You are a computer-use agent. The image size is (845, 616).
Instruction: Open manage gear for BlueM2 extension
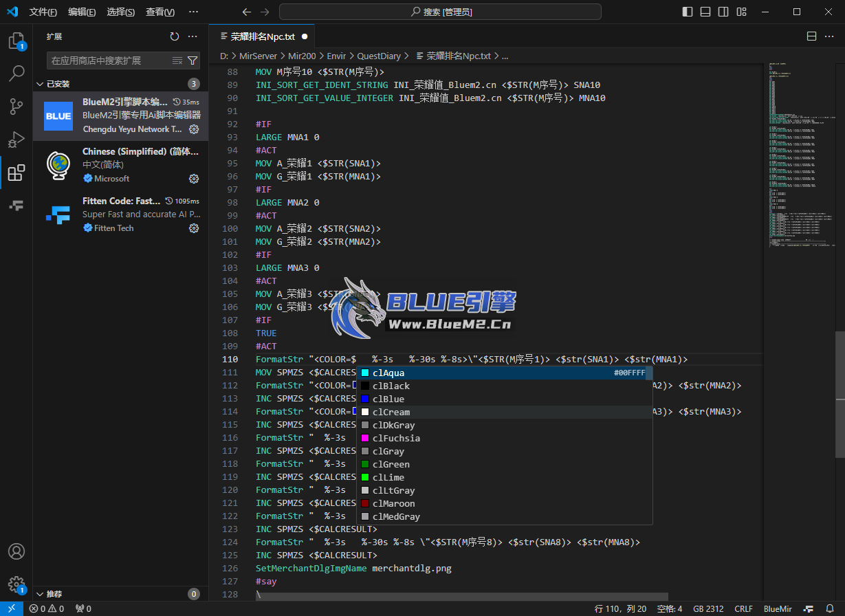point(194,129)
